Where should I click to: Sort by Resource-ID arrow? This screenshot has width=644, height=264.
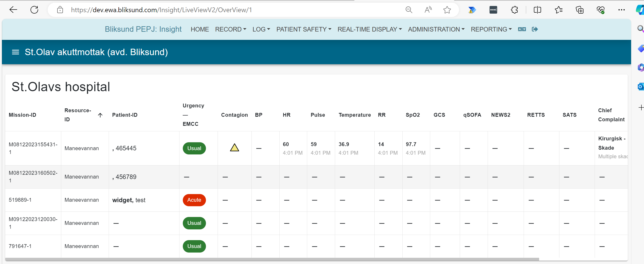click(x=100, y=115)
